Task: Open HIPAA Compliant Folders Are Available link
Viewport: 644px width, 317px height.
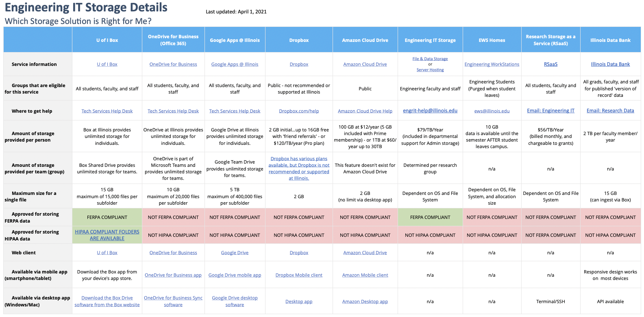Action: pyautogui.click(x=107, y=235)
